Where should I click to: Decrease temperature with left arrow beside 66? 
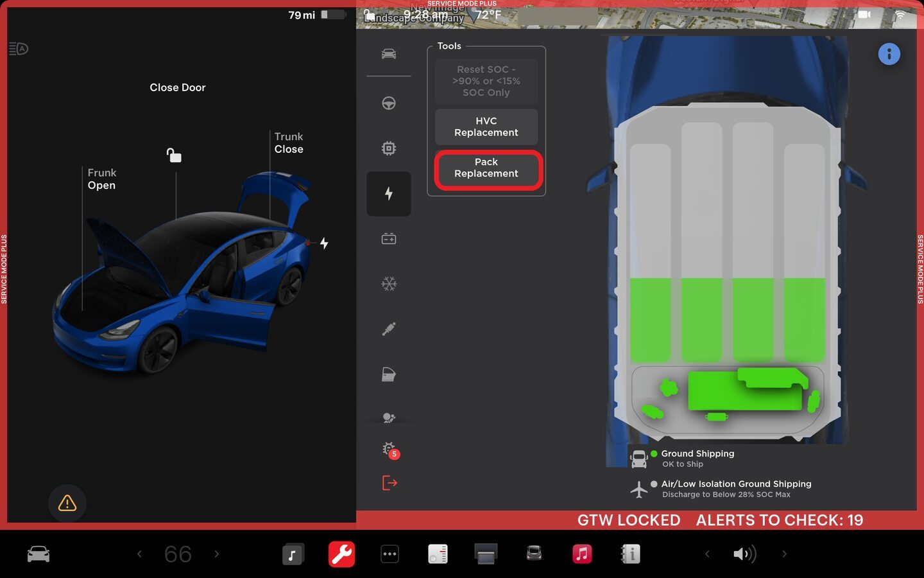tap(139, 554)
